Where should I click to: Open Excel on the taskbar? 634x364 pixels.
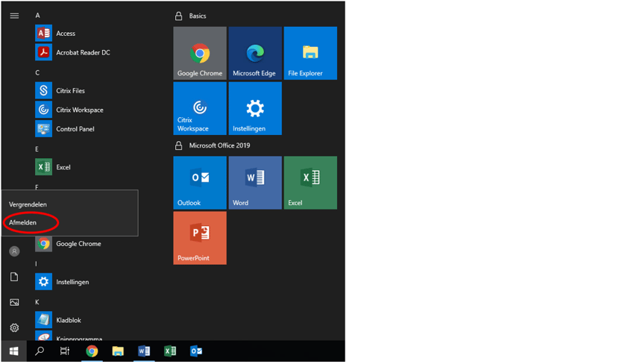pyautogui.click(x=170, y=351)
